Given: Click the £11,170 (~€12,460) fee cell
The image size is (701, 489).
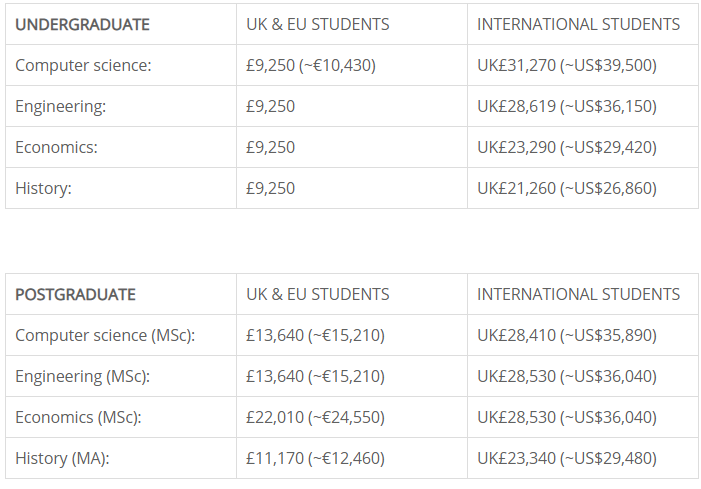Looking at the screenshot, I should [315, 458].
